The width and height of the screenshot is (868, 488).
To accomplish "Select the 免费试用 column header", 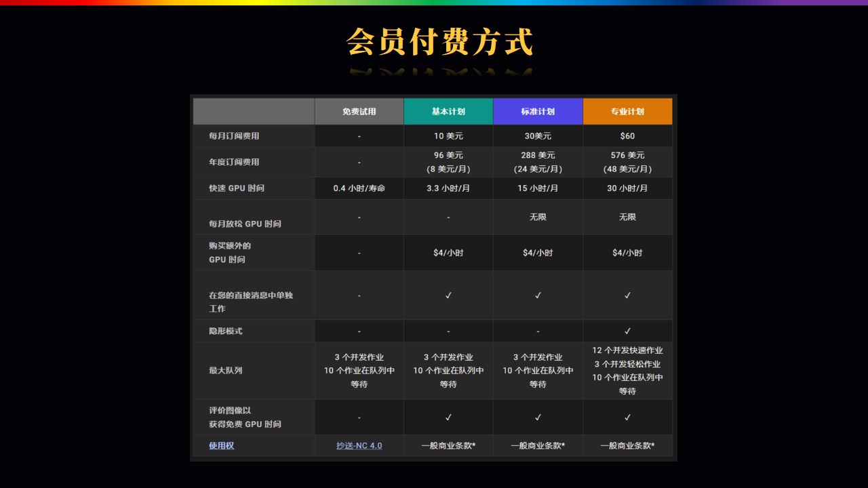I will pos(359,111).
